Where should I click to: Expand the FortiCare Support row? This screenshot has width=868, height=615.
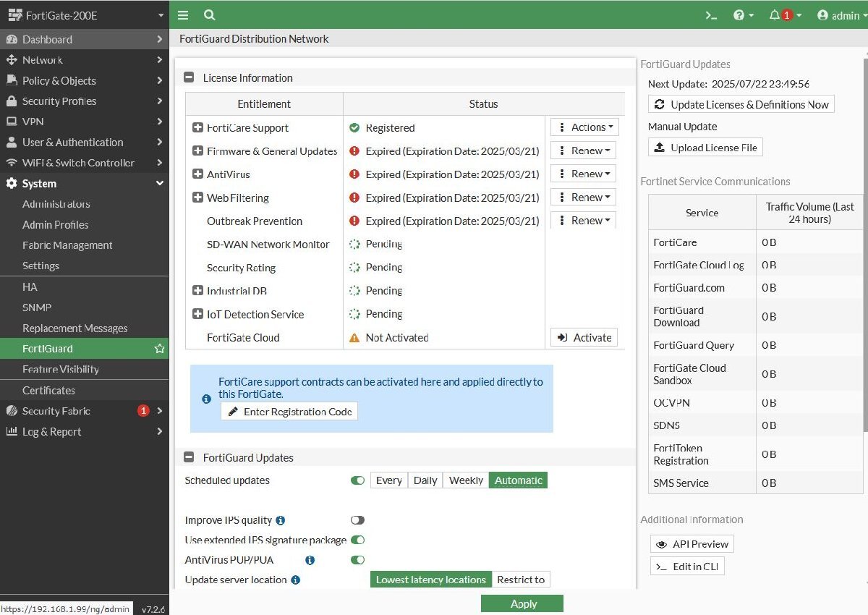(197, 128)
